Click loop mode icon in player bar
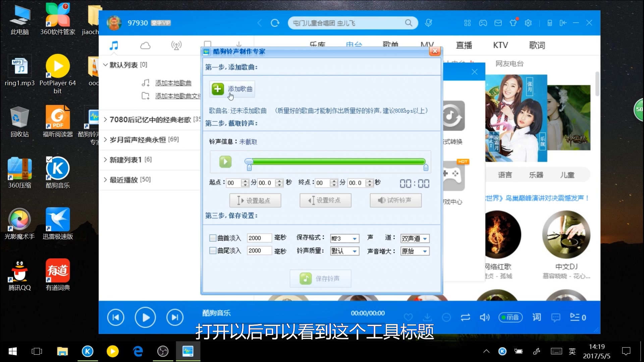This screenshot has height=362, width=644. [x=465, y=317]
